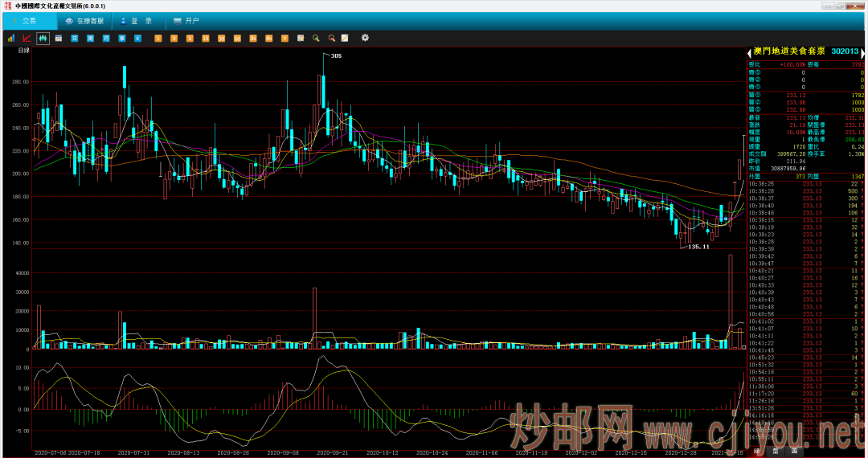Select the orange Y period button

285,39
